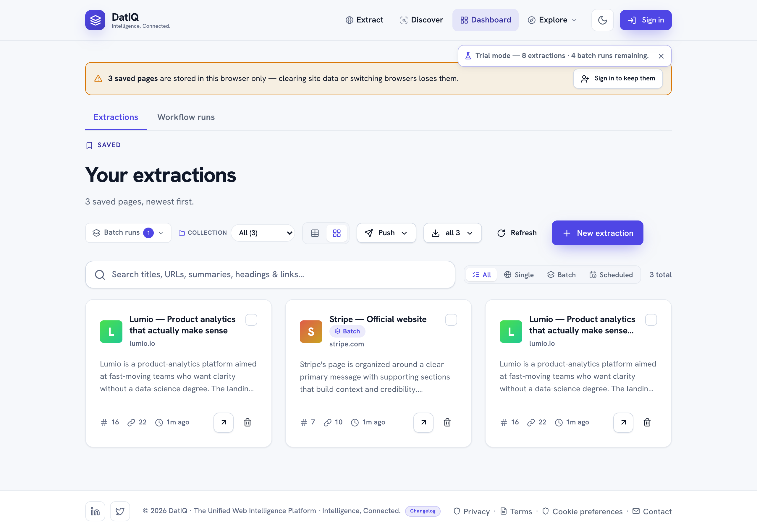Switch to grid card view
The height and width of the screenshot is (532, 757).
pos(337,233)
